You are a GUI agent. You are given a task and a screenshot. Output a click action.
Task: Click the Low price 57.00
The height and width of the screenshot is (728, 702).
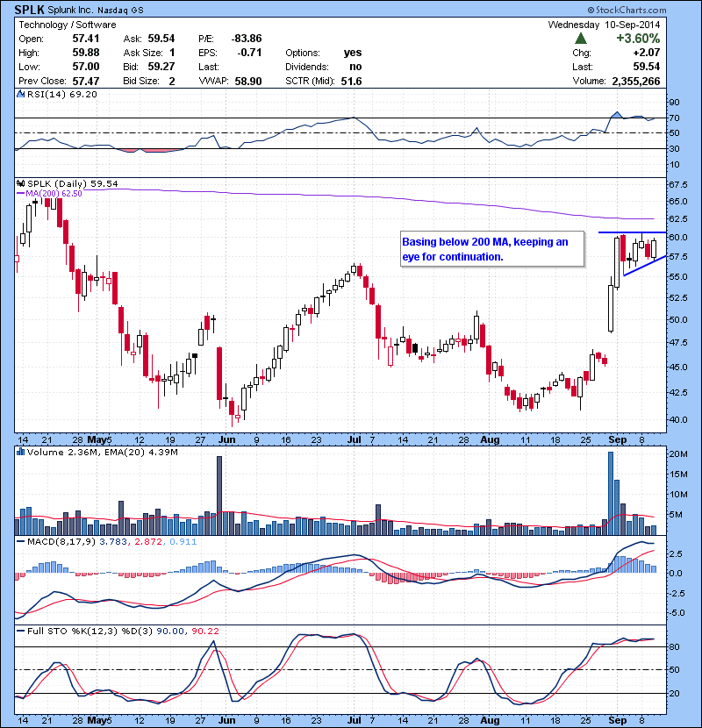click(x=86, y=67)
